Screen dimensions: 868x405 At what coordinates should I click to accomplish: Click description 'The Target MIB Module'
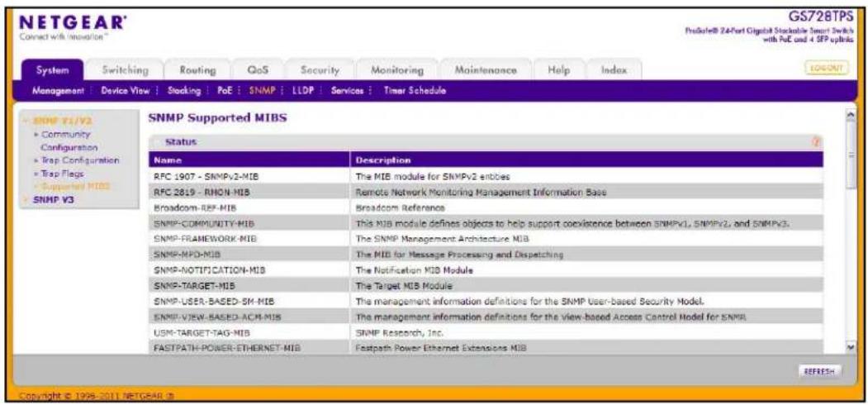(405, 286)
